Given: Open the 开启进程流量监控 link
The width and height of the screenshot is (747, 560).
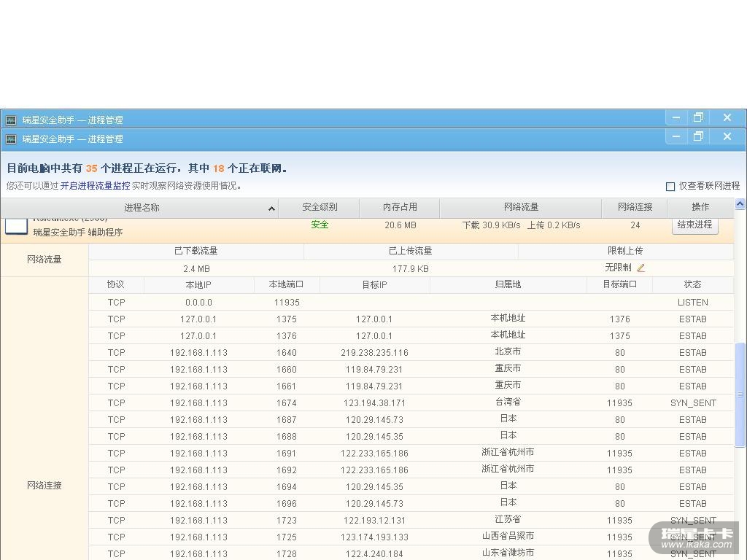Looking at the screenshot, I should pyautogui.click(x=95, y=186).
